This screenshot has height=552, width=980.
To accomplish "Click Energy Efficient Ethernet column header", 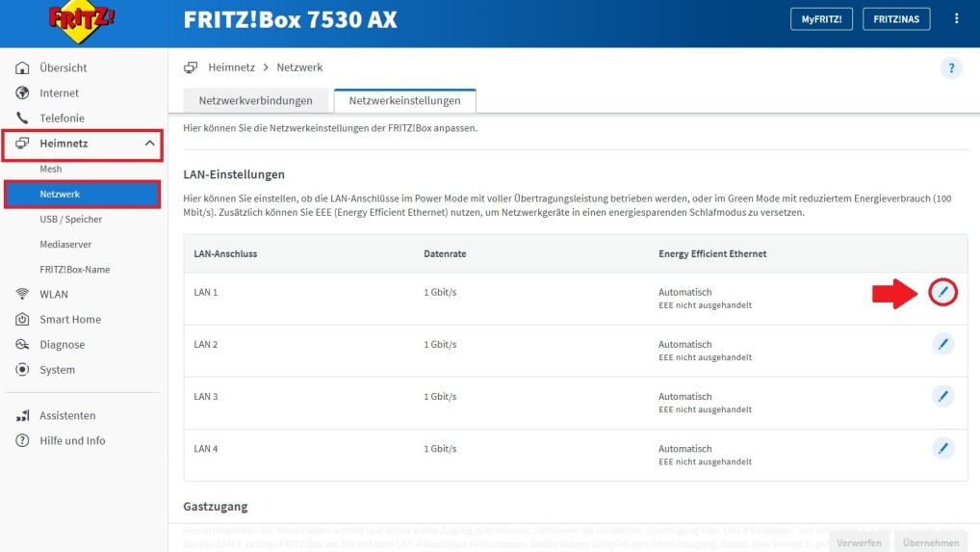I will (712, 253).
